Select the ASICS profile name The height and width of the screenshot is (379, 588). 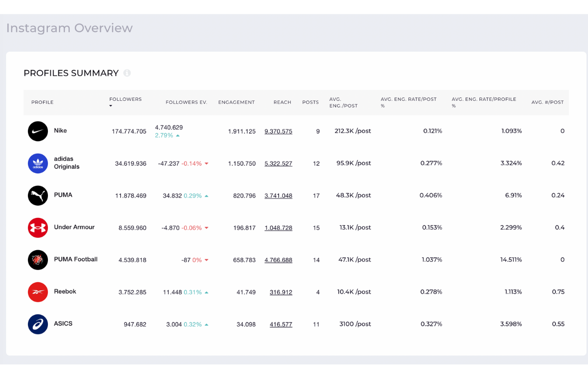click(63, 324)
